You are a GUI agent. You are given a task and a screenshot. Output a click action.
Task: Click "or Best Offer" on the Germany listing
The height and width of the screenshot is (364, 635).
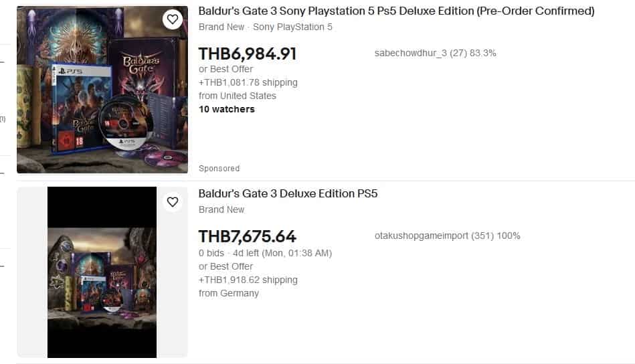click(x=225, y=266)
